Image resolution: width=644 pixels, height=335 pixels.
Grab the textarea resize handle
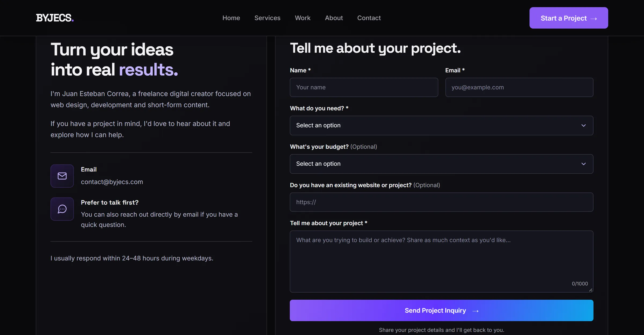pyautogui.click(x=591, y=290)
